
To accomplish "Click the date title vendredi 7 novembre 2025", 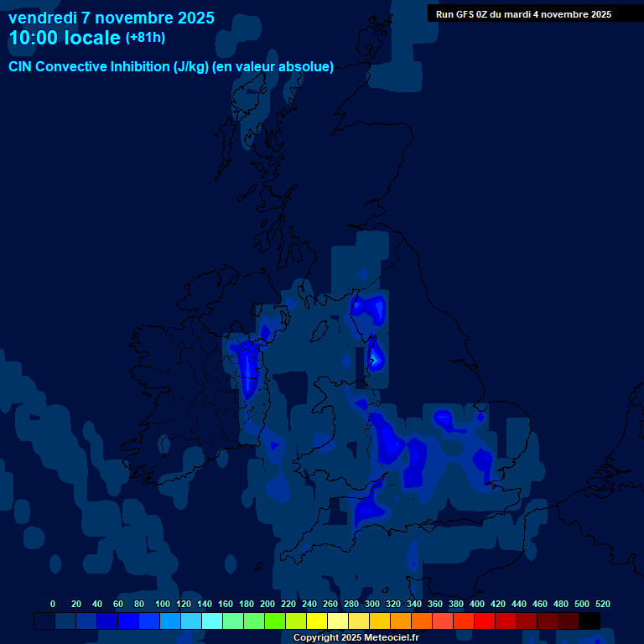I will pos(111,18).
